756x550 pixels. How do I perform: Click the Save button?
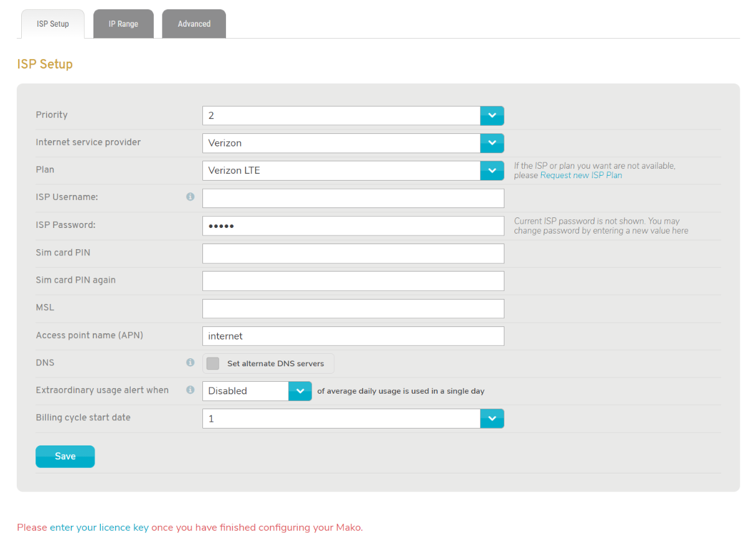coord(65,456)
